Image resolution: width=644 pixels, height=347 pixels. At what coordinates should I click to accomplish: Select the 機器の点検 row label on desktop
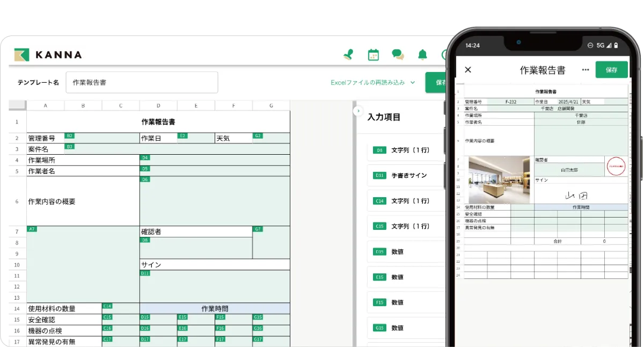(x=64, y=330)
